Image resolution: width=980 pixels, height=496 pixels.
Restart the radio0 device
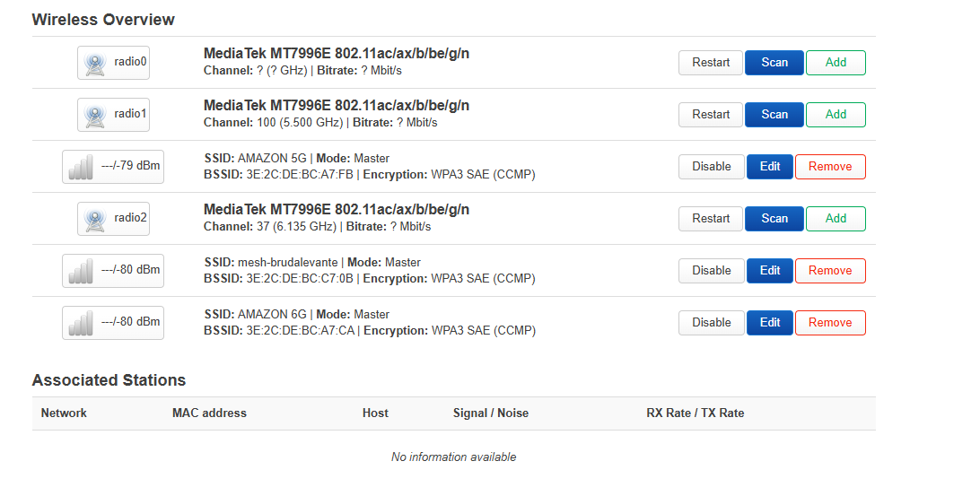pos(711,63)
